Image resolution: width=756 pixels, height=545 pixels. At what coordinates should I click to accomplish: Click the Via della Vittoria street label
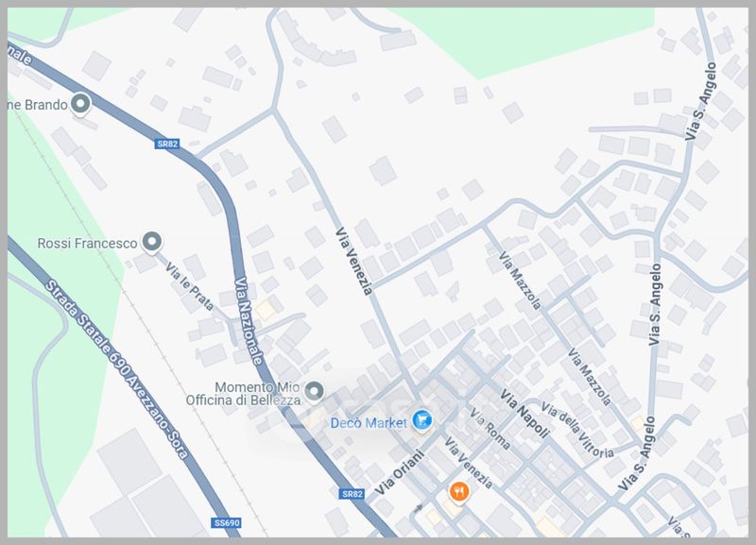[577, 430]
